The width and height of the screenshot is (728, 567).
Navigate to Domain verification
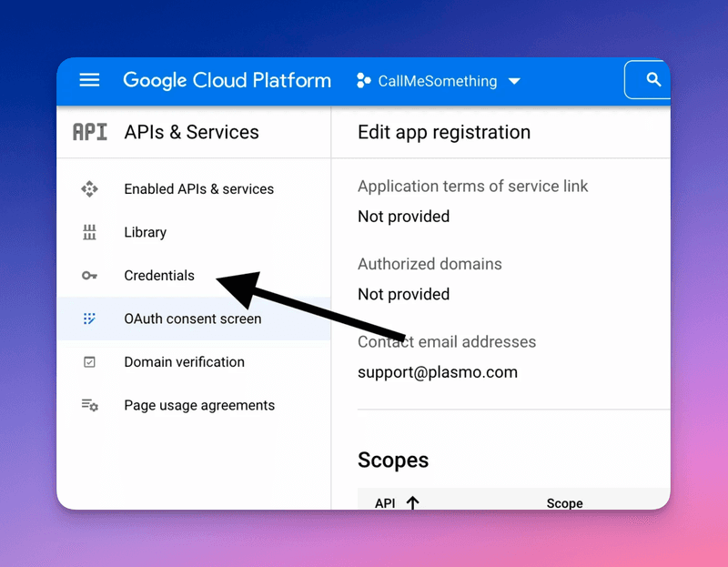193,361
